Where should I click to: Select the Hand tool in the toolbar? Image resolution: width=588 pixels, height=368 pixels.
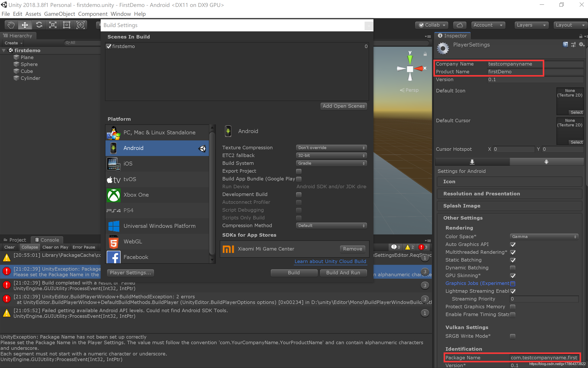click(x=11, y=25)
